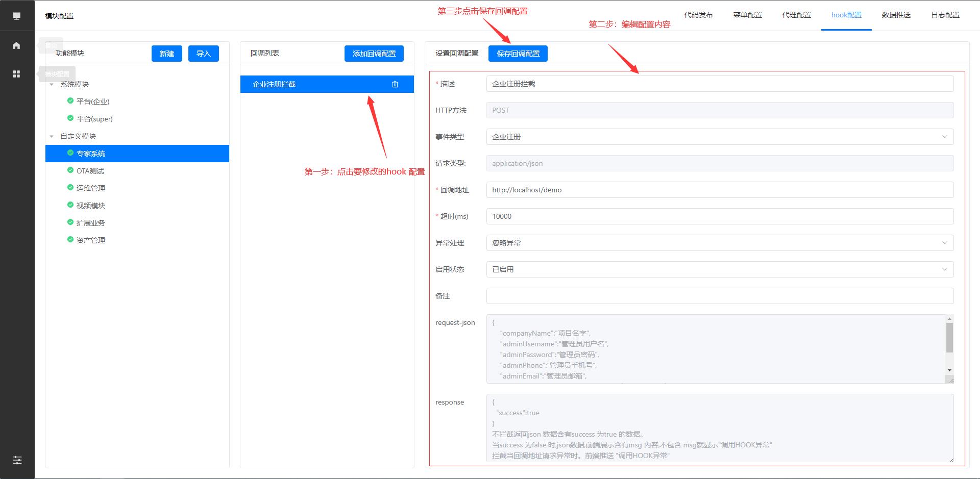
Task: Switch to the 数据推送 tab
Action: point(896,15)
